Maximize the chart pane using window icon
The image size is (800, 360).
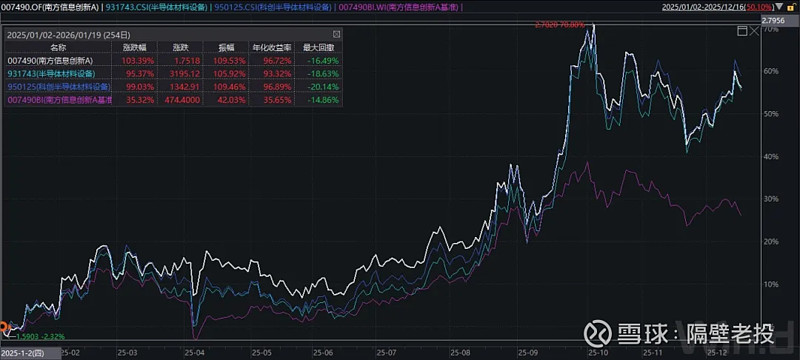point(742,32)
